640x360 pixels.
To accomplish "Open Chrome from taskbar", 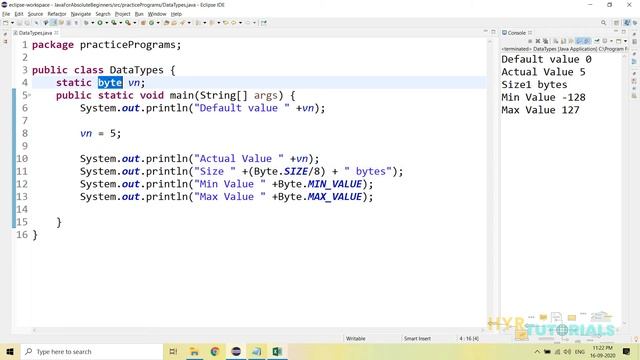I will click(x=215, y=351).
